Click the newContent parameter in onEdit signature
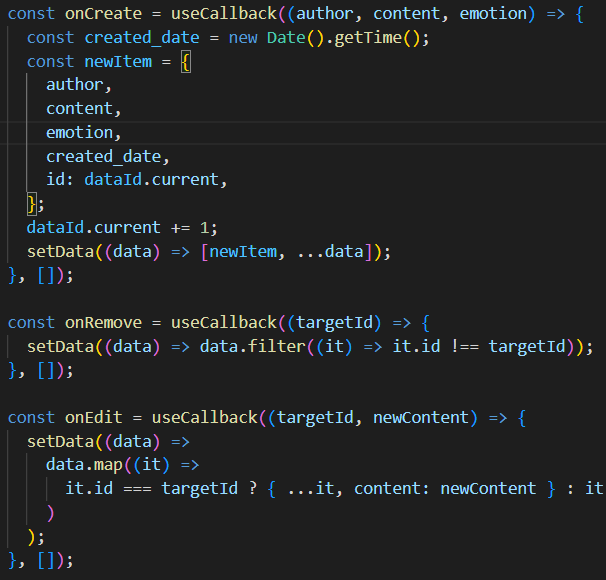606x580 pixels. 420,418
